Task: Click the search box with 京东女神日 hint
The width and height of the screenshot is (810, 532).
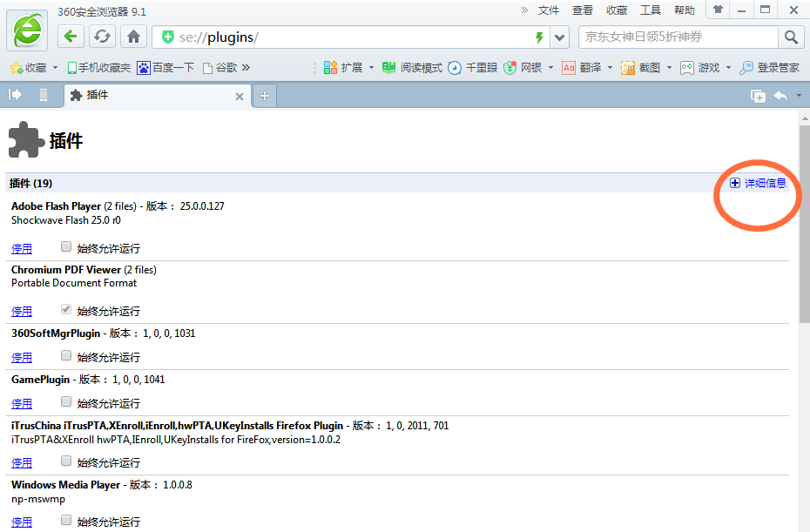Action: point(678,37)
